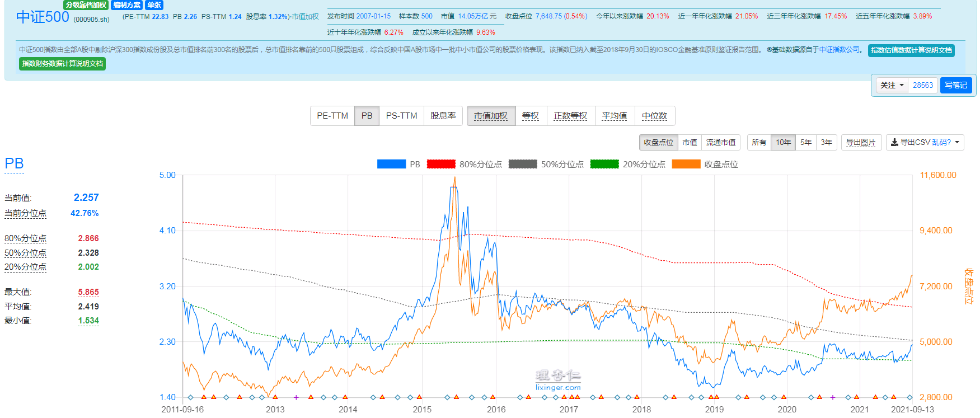Choose 等权 weighting method
The image size is (980, 418).
(x=531, y=116)
